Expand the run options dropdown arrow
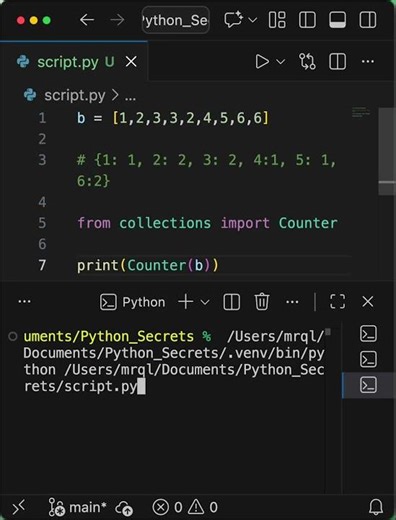Viewport: 396px width, 520px height. pos(281,62)
